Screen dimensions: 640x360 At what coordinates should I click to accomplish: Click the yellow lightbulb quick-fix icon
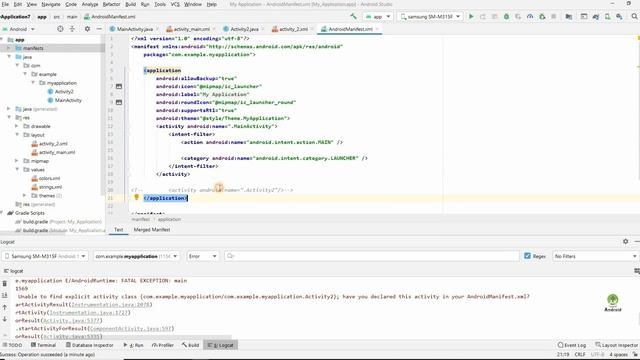[137, 197]
